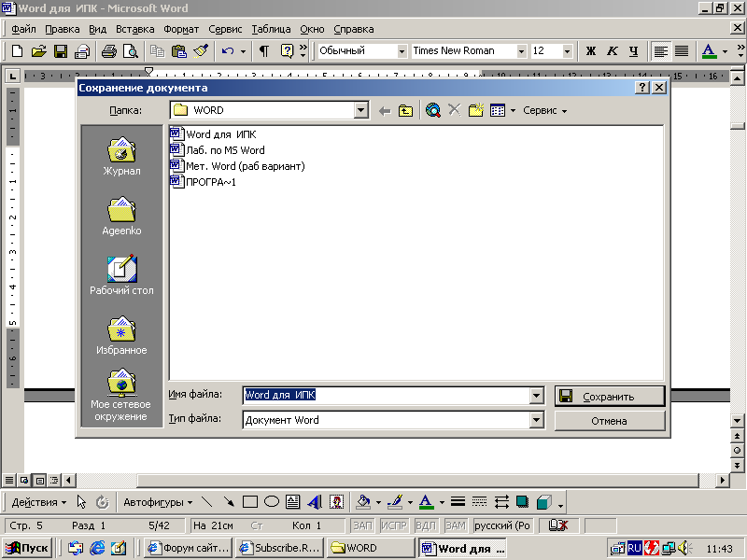Justify text alignment button

(x=682, y=51)
